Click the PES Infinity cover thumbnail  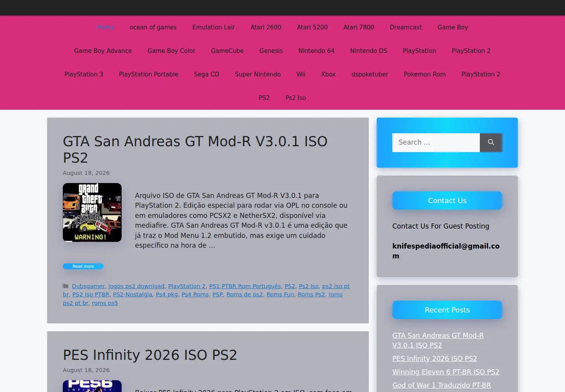pyautogui.click(x=92, y=386)
